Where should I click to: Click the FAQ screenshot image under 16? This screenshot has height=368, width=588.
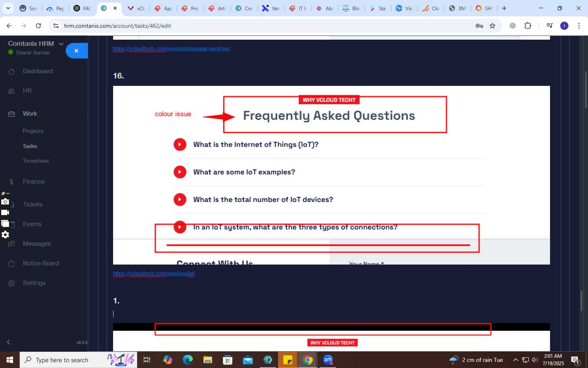(x=332, y=175)
